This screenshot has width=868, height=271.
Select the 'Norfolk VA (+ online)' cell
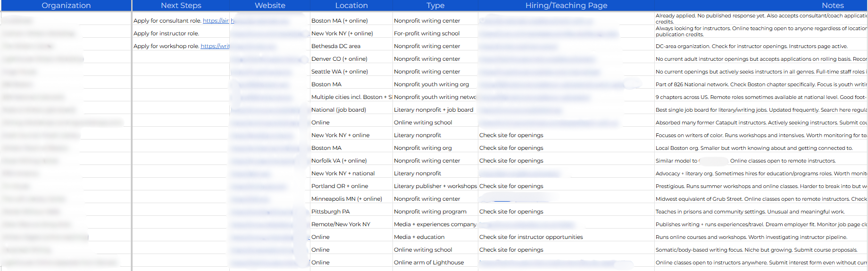pyautogui.click(x=351, y=161)
